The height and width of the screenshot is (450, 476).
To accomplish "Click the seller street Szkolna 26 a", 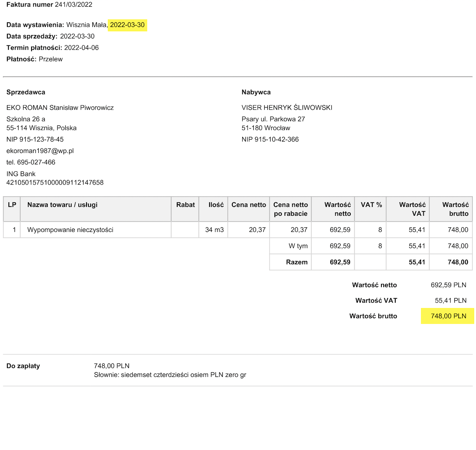I will point(26,119).
